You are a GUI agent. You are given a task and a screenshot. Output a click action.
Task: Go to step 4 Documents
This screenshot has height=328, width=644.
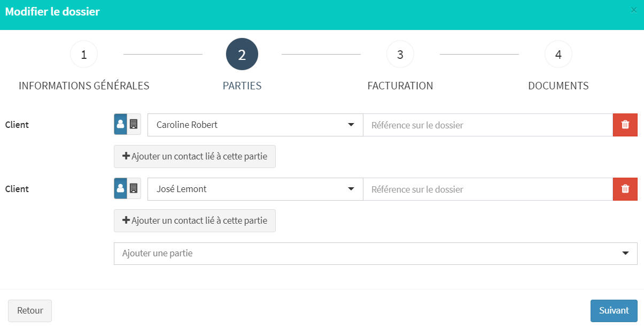[558, 54]
